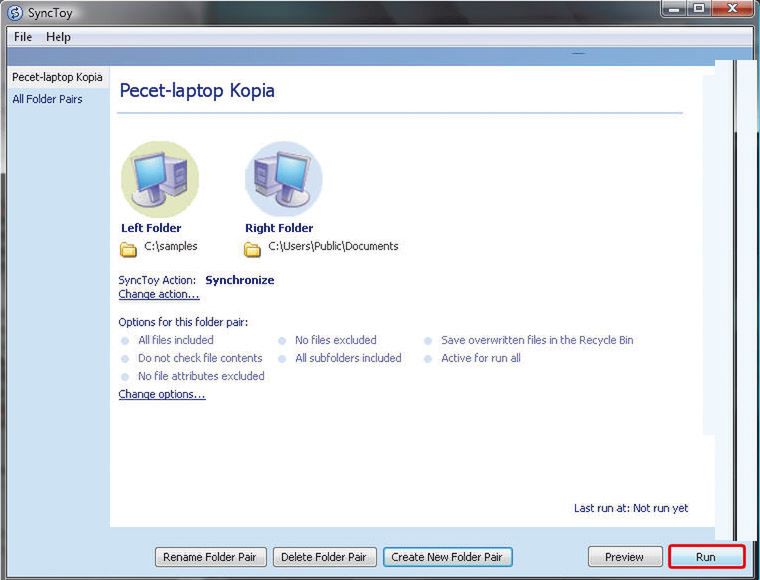Click the folder icon next to C:\Users\Public\Documents
Viewport: 760px width, 580px height.
[252, 249]
